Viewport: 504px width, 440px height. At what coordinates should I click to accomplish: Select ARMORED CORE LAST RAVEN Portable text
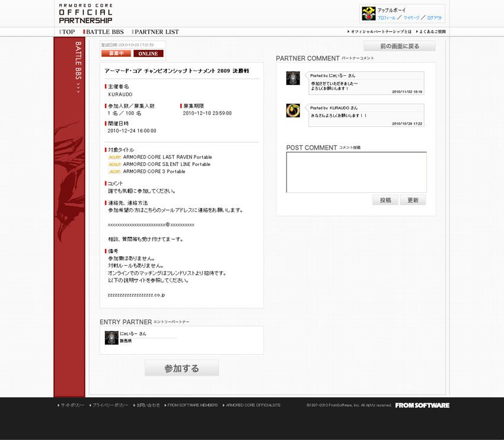(x=167, y=157)
